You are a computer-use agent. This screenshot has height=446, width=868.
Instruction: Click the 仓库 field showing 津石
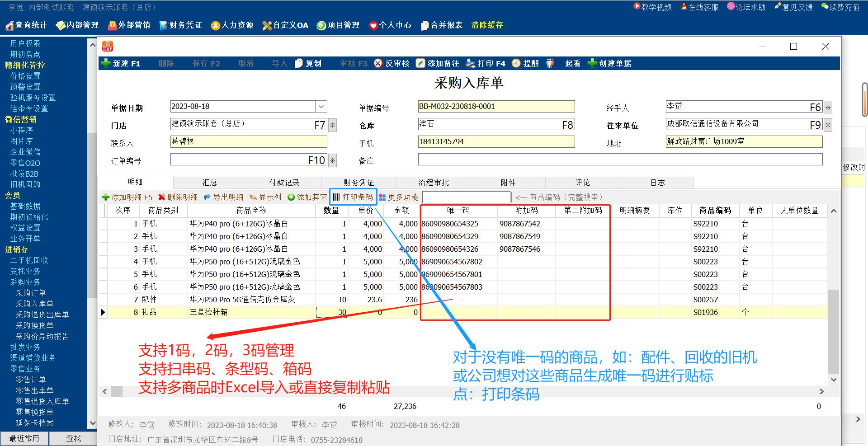pos(496,124)
